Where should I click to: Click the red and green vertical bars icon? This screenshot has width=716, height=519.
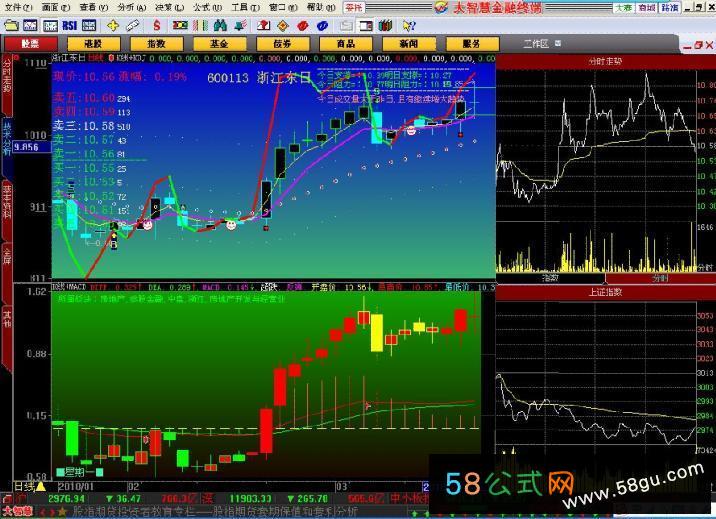[x=200, y=26]
